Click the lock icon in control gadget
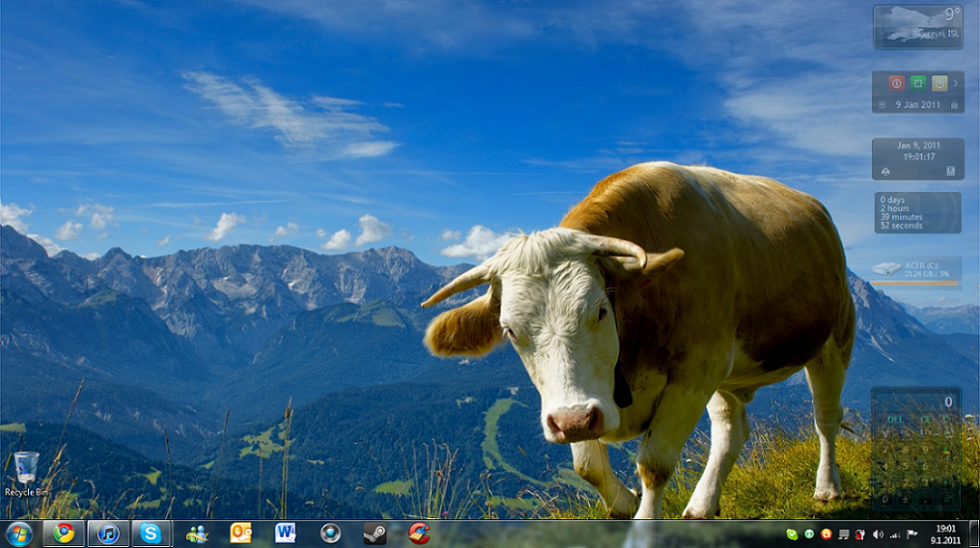The height and width of the screenshot is (548, 980). (x=954, y=105)
